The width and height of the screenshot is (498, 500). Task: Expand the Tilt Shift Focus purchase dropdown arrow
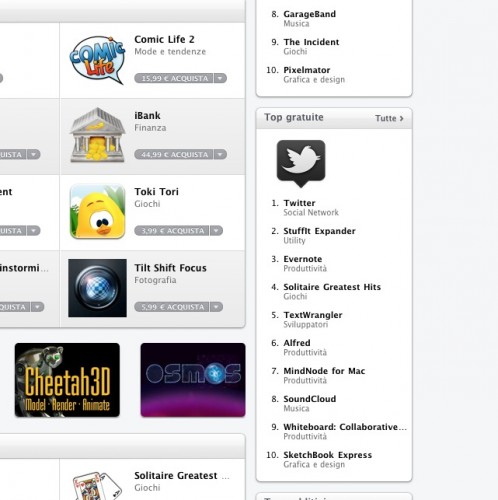click(x=216, y=307)
